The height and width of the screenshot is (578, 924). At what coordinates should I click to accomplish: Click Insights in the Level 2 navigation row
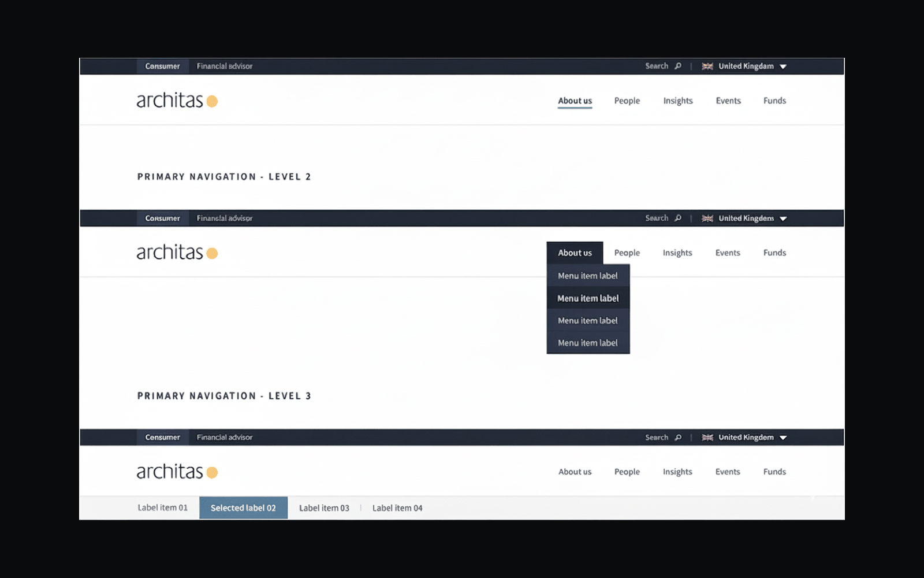coord(677,253)
